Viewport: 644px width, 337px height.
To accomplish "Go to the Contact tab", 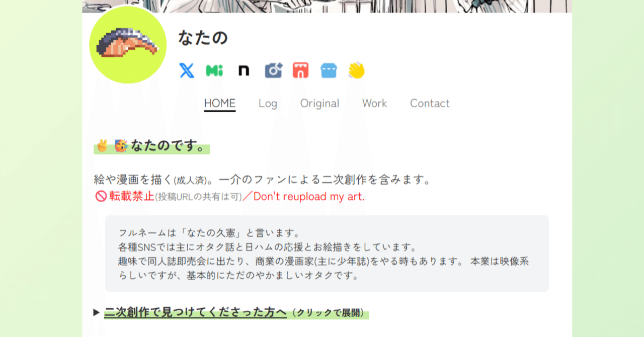I will click(430, 103).
